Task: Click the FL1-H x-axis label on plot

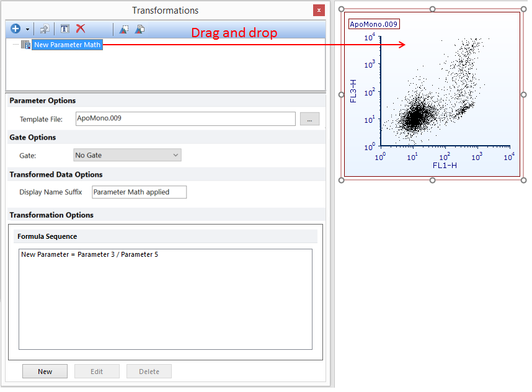Action: click(x=445, y=166)
